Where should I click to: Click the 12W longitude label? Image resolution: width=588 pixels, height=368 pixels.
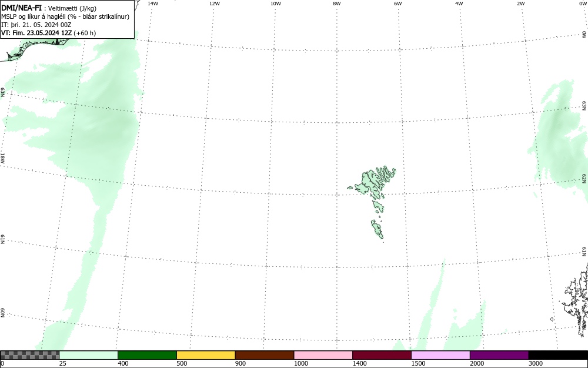(215, 4)
